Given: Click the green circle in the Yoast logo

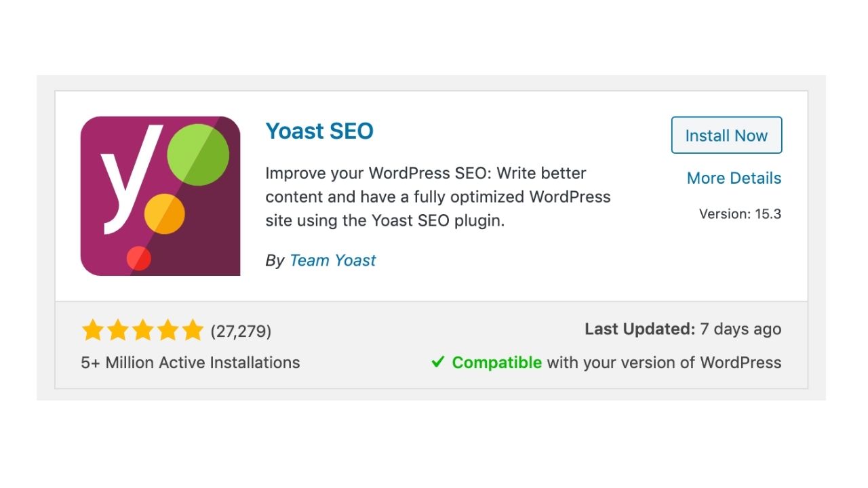Looking at the screenshot, I should (198, 155).
